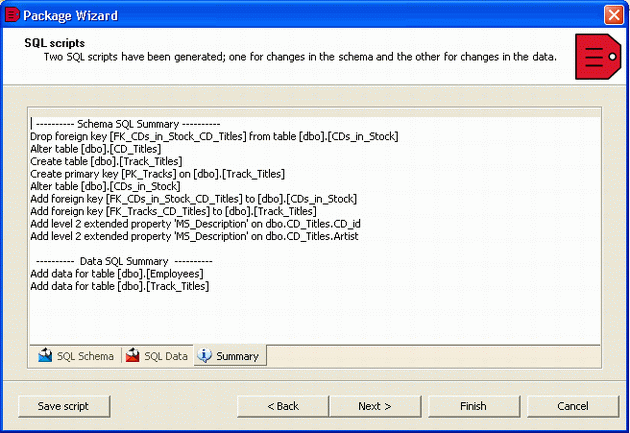Click the 'Alter table [dbo].[CDs_in_Stock]' line
The height and width of the screenshot is (433, 630).
point(105,186)
